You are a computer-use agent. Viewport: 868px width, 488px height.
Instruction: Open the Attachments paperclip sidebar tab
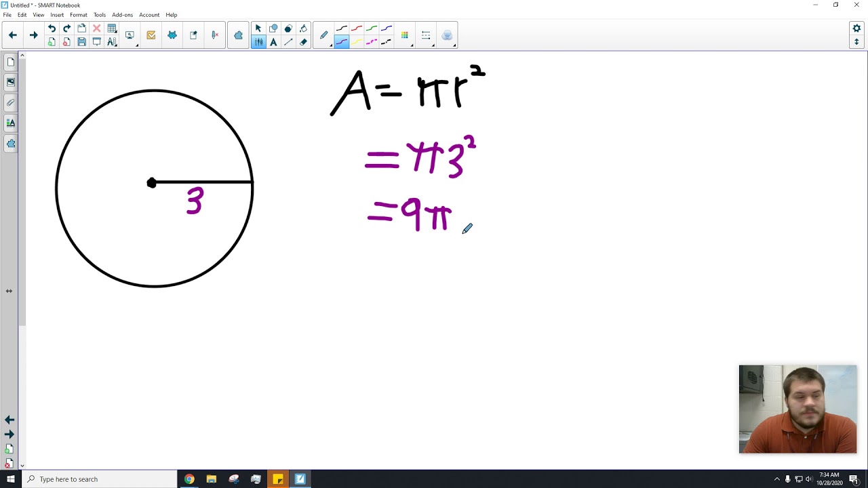coord(11,102)
